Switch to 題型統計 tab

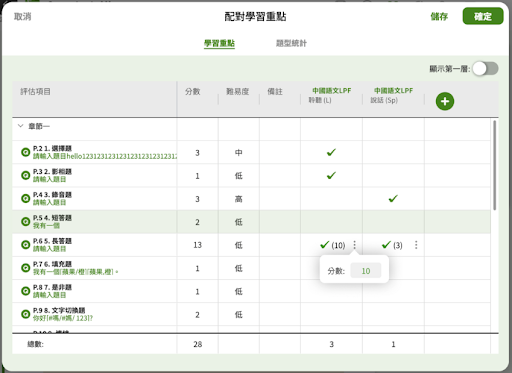291,43
